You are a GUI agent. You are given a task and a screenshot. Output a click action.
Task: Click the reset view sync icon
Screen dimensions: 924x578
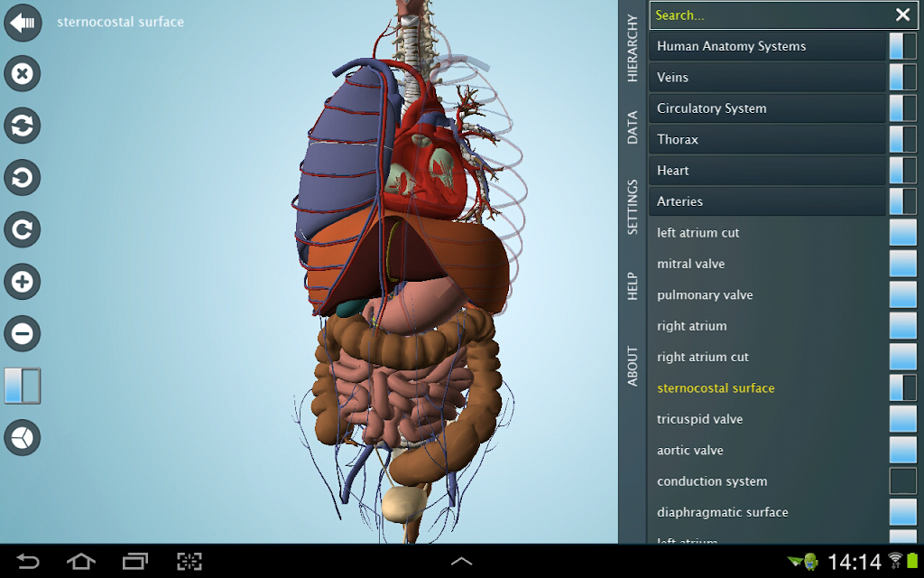click(x=23, y=126)
